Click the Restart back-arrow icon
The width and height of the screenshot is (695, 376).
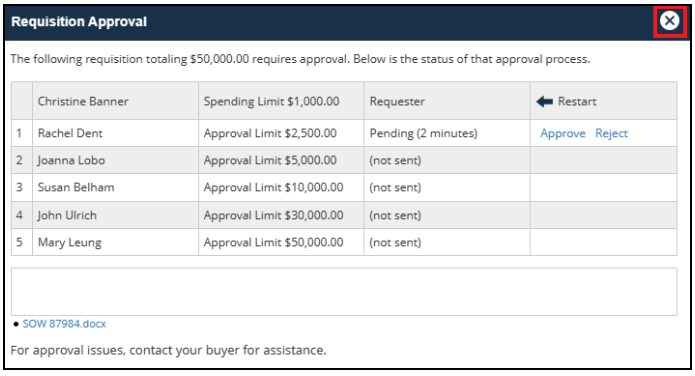pyautogui.click(x=544, y=102)
